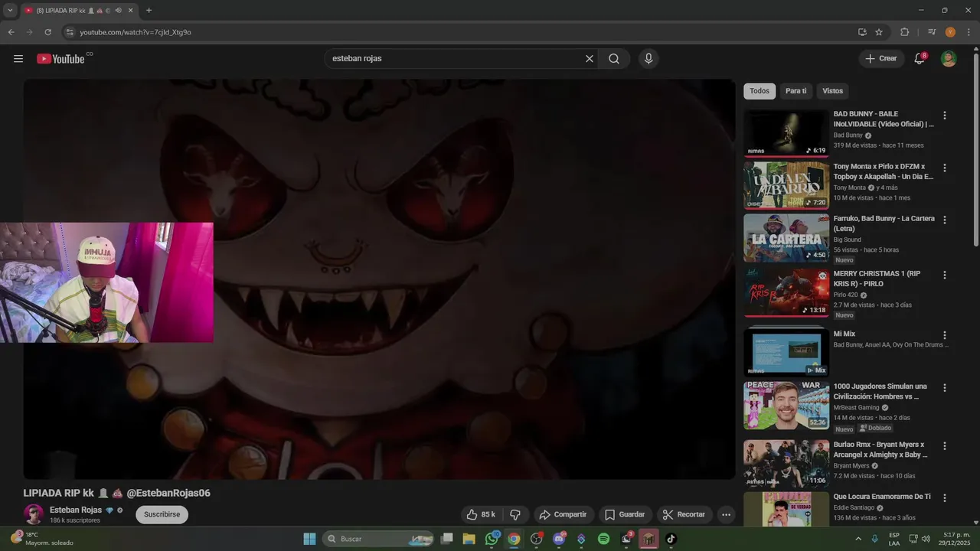Open the BAILE INoLVIDABLE video thumbnail
This screenshot has height=551, width=980.
coord(786,133)
